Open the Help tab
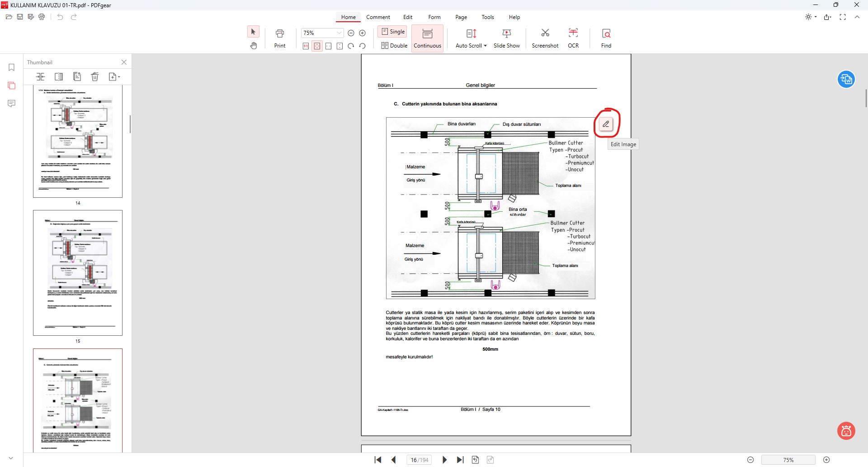868x467 pixels. pos(514,17)
